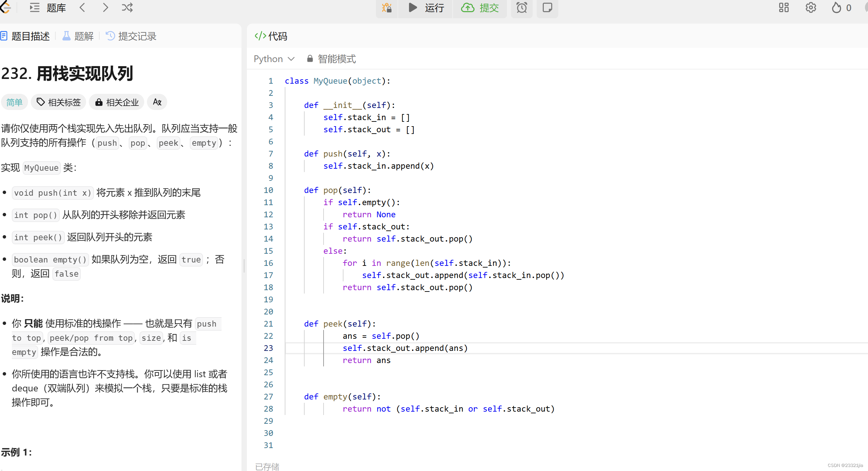The height and width of the screenshot is (471, 868).
Task: Click the flame streak icon
Action: [x=837, y=8]
